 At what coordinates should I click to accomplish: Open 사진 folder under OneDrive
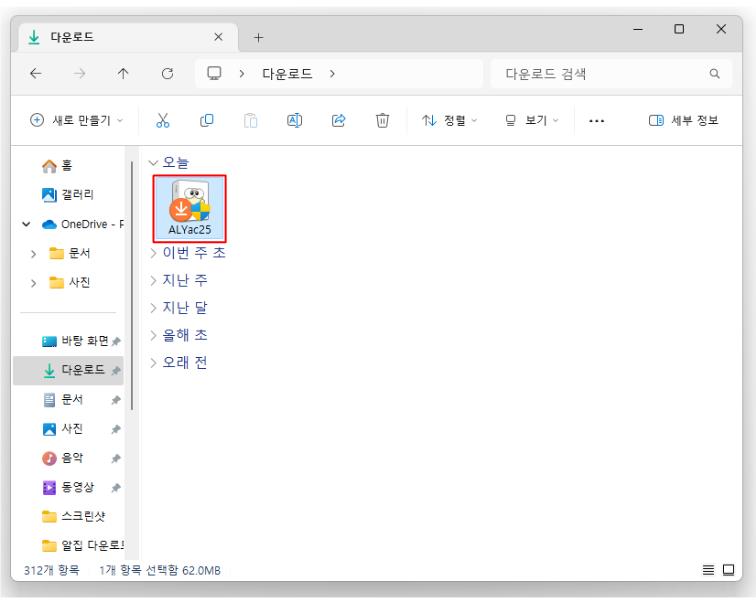click(70, 282)
